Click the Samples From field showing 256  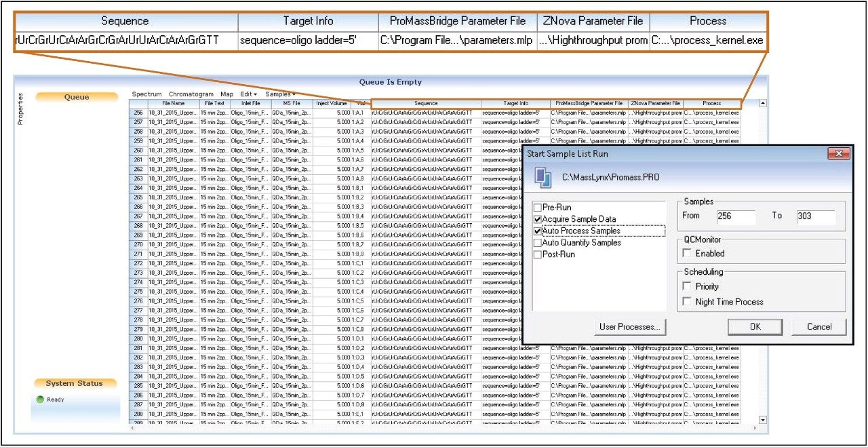click(x=736, y=216)
